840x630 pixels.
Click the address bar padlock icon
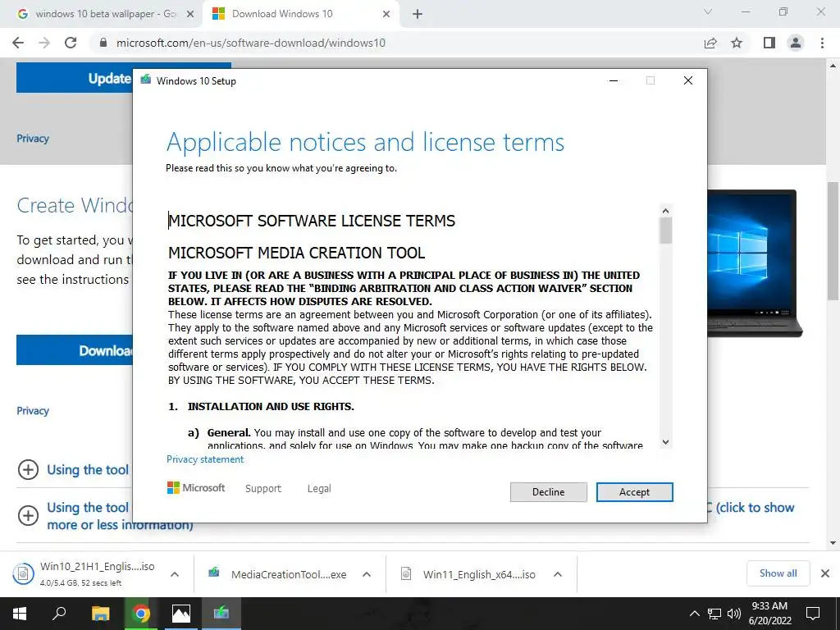[103, 43]
